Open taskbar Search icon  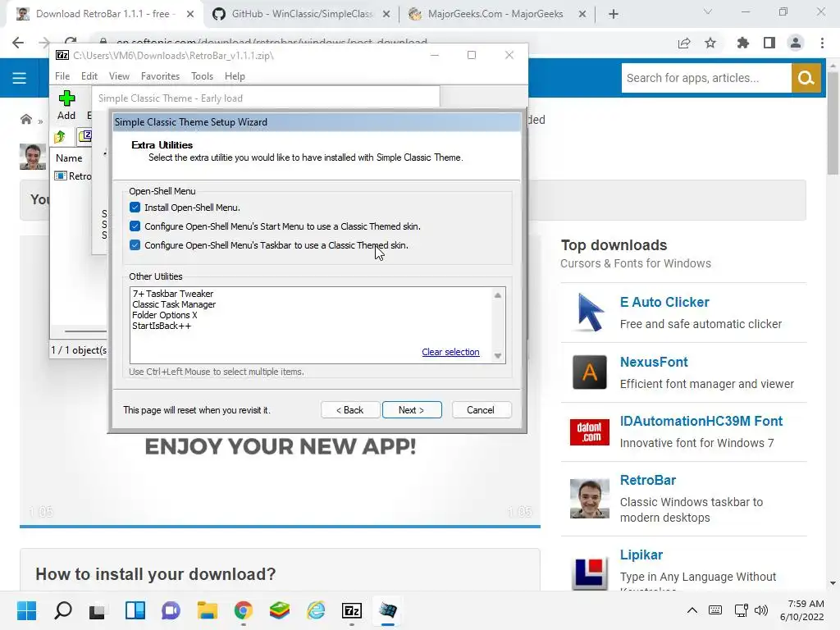[x=63, y=610]
